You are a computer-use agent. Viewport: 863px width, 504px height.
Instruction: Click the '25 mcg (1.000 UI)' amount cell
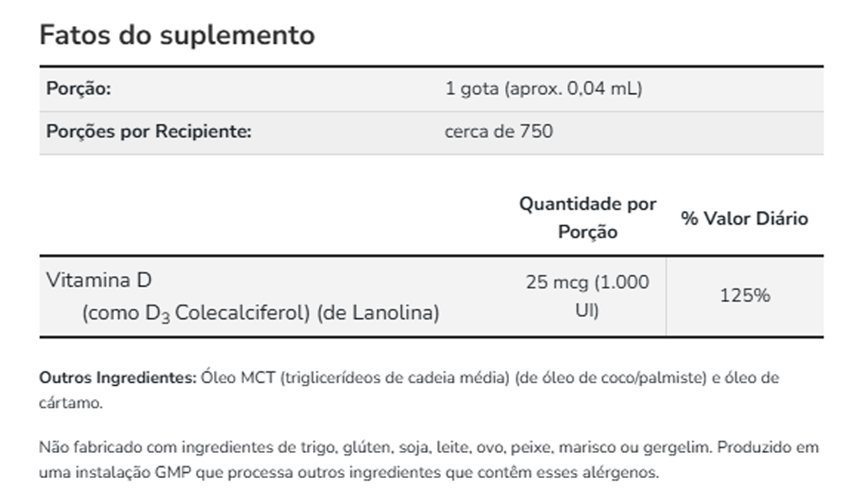[587, 296]
